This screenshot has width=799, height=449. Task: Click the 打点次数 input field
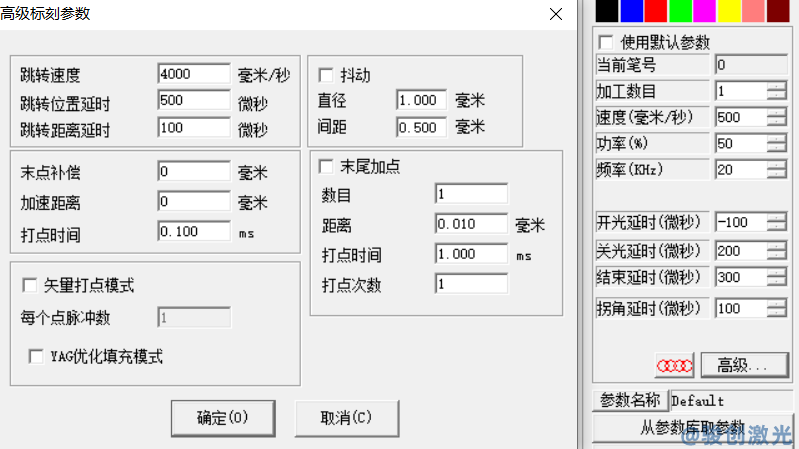tap(471, 284)
